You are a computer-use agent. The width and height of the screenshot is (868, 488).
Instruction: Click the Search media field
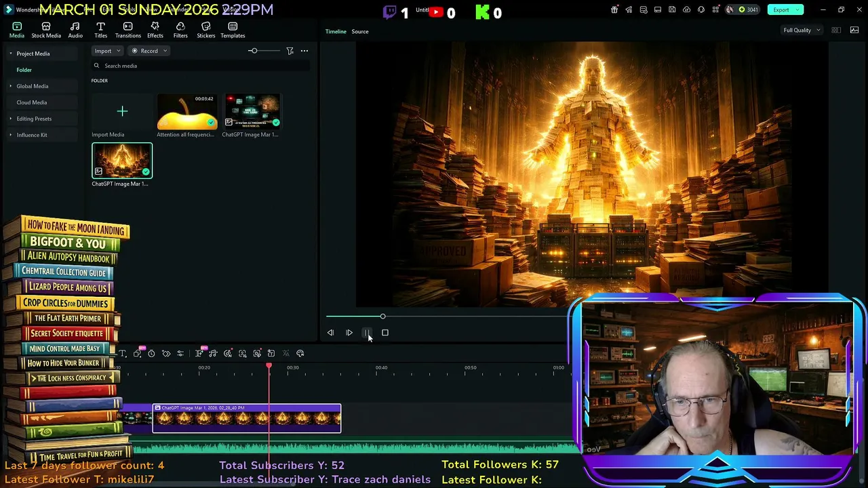click(201, 66)
